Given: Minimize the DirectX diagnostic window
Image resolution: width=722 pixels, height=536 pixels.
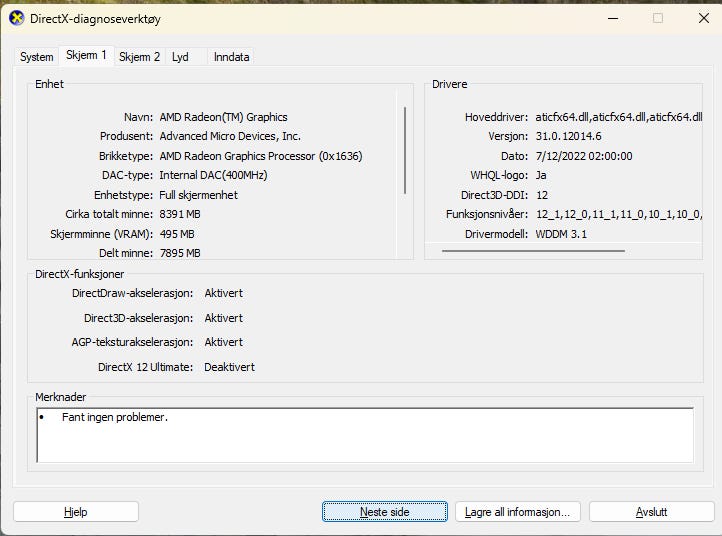Looking at the screenshot, I should coord(613,19).
